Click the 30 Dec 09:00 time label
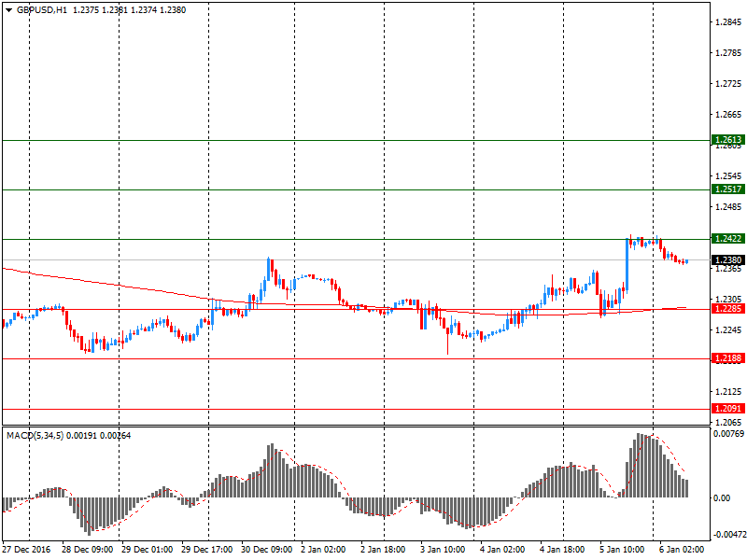 pos(267,550)
